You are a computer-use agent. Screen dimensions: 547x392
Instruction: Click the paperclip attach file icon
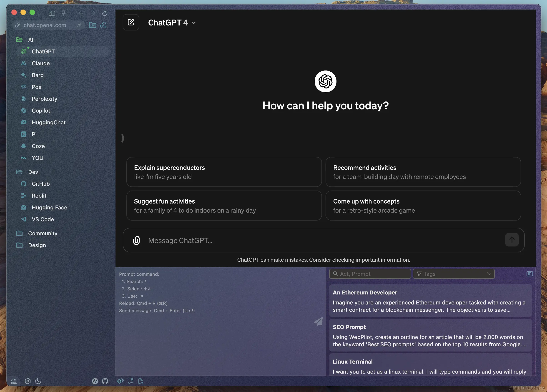[x=136, y=241]
